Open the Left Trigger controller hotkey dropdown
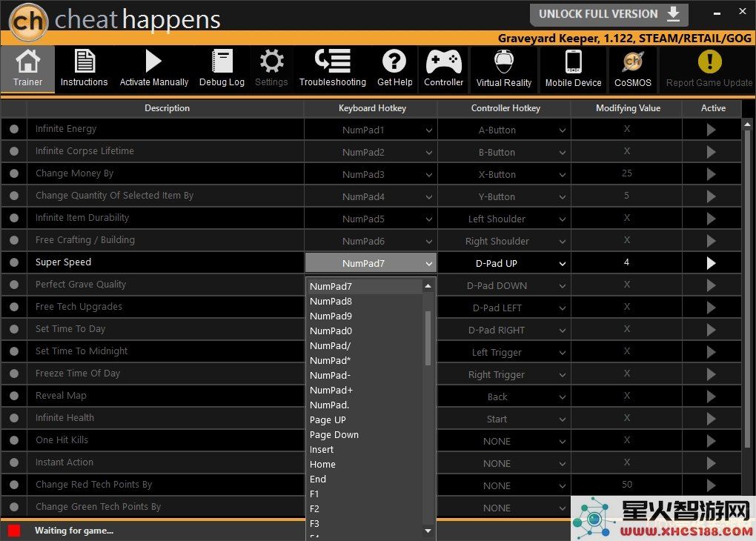 [504, 352]
